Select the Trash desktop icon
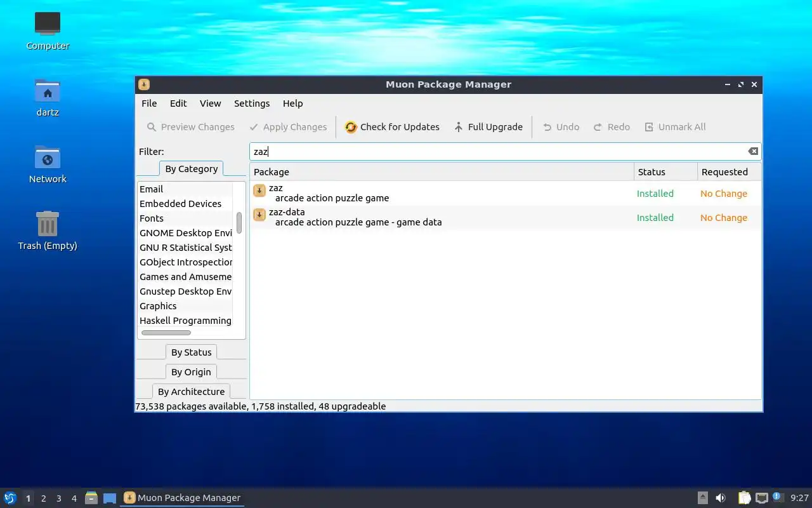Viewport: 812px width, 508px height. [x=48, y=224]
